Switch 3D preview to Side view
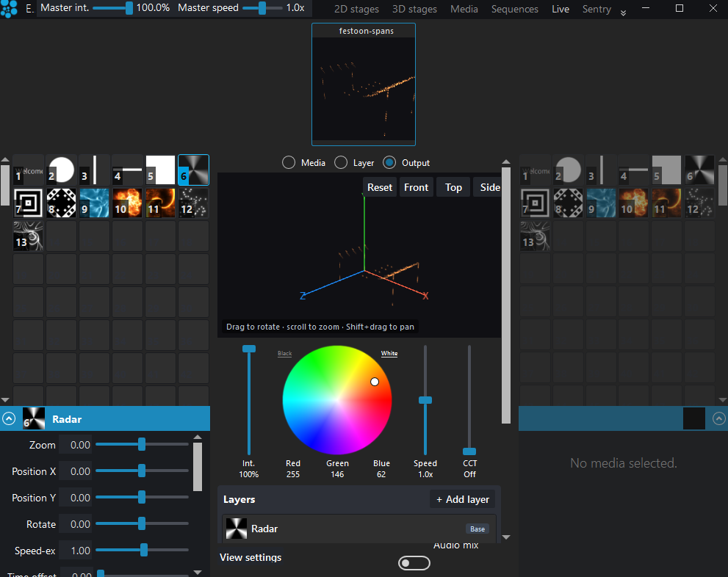This screenshot has width=728, height=577. [489, 187]
